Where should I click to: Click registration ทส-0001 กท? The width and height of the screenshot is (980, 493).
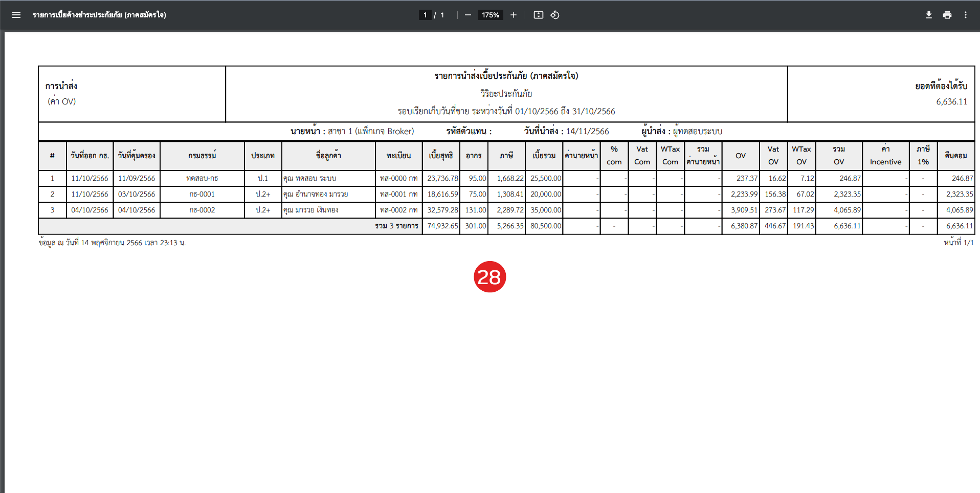coord(398,194)
